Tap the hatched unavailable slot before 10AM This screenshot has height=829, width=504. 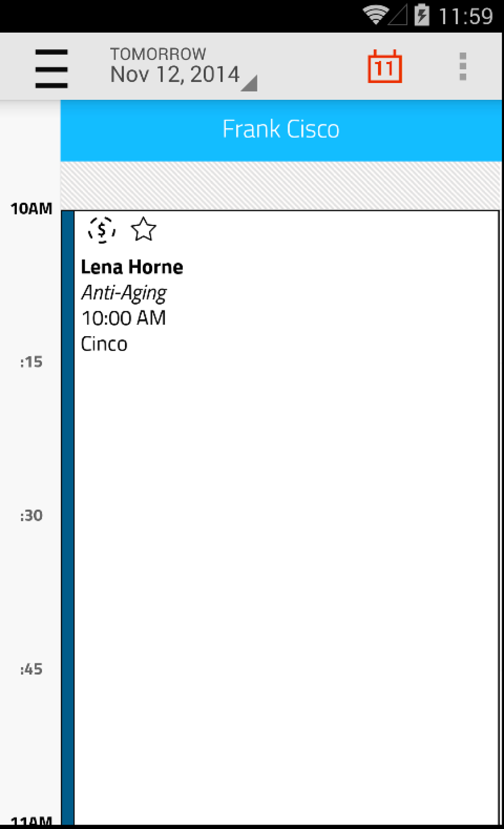pos(281,185)
